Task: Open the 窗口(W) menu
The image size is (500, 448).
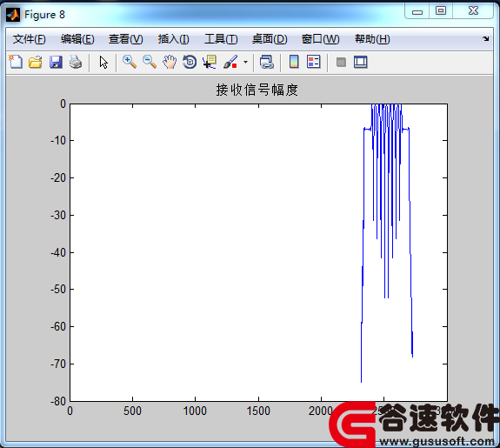Action: click(321, 39)
